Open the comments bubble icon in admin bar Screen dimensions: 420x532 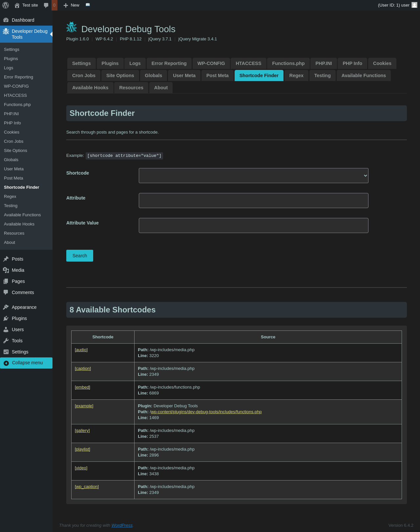(x=46, y=5)
